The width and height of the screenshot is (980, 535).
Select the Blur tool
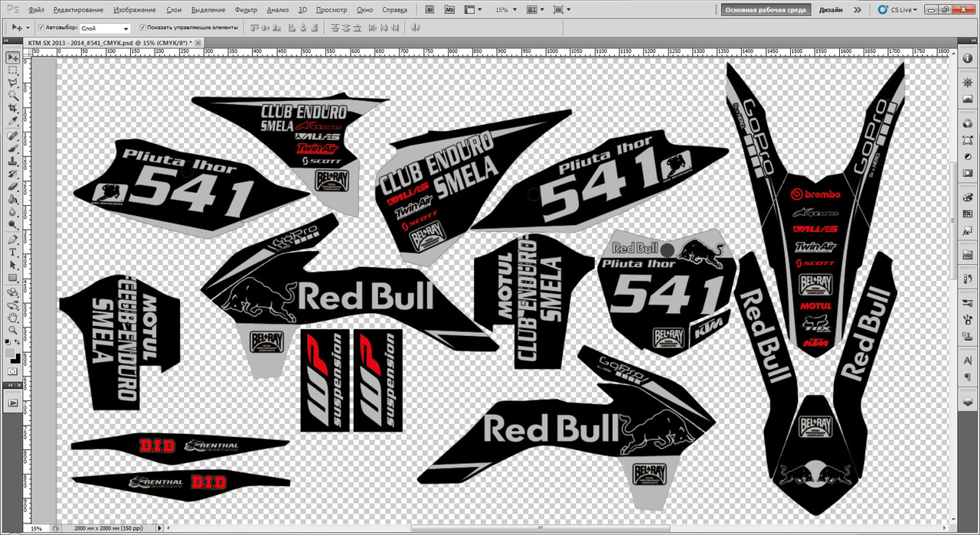pyautogui.click(x=13, y=212)
